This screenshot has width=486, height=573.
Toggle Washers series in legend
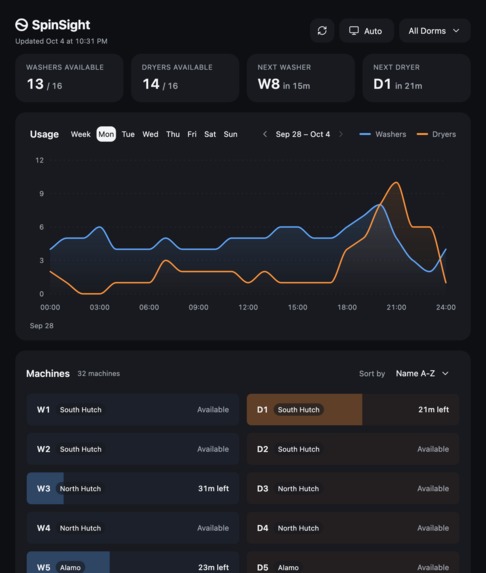click(x=383, y=134)
